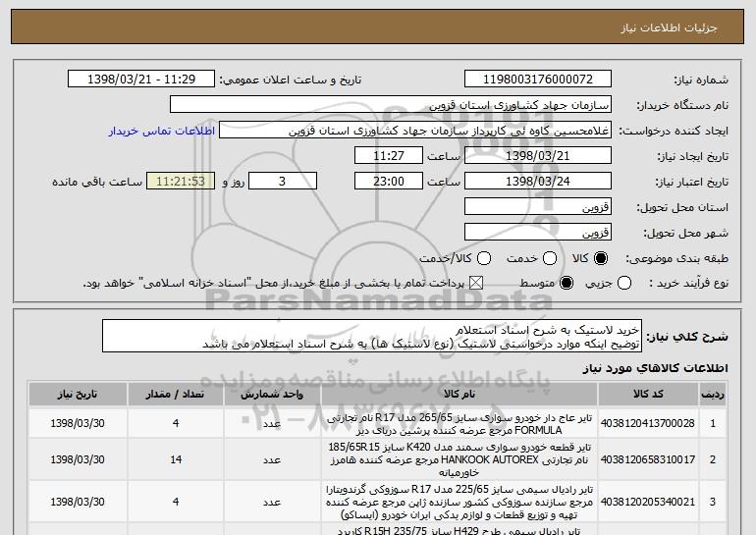This screenshot has height=535, width=756.
Task: Click quantity 14 in row 2
Action: 176,459
